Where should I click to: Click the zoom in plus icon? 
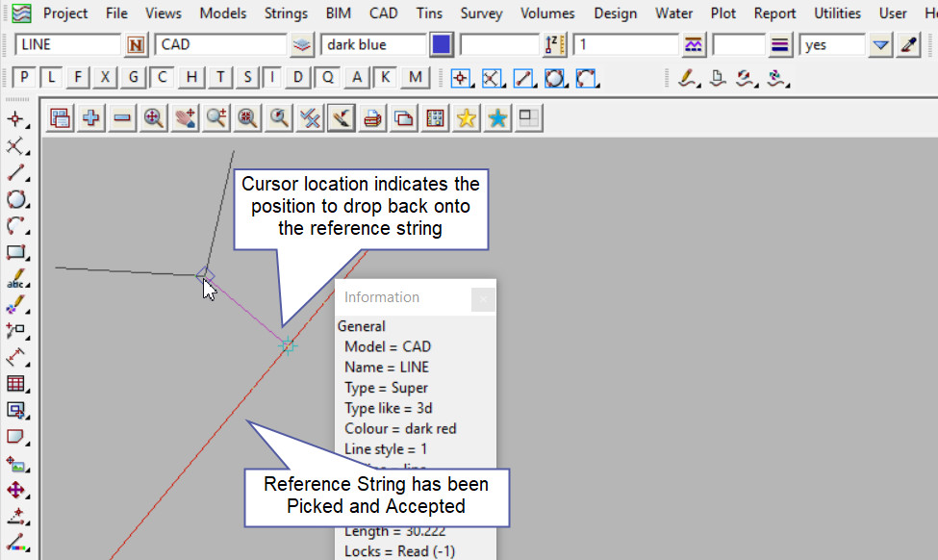click(91, 117)
